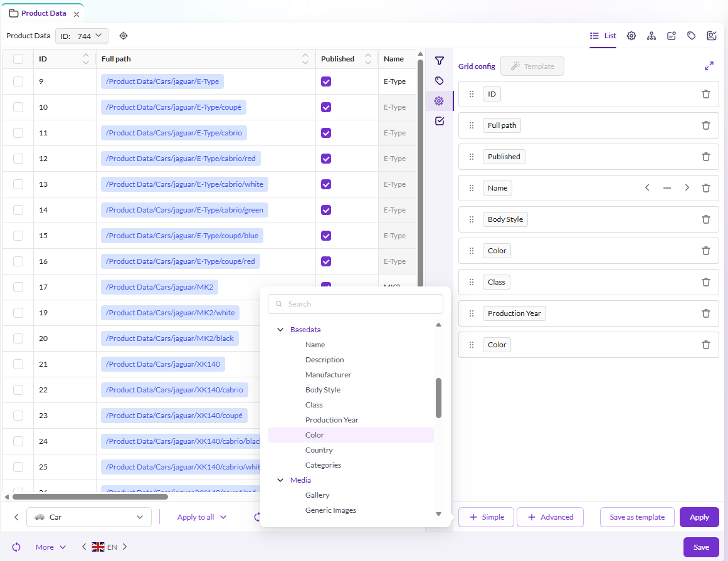Sort by ID column arrows
The width and height of the screenshot is (728, 561).
(86, 59)
